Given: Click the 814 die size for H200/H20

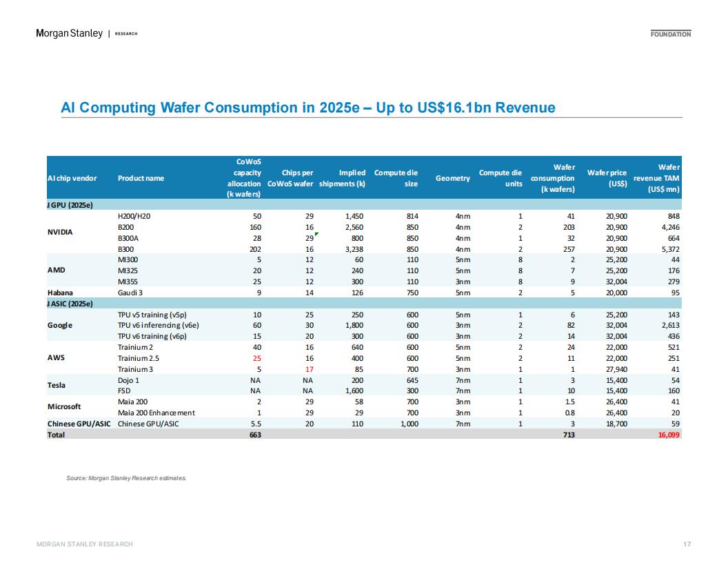Looking at the screenshot, I should (412, 216).
